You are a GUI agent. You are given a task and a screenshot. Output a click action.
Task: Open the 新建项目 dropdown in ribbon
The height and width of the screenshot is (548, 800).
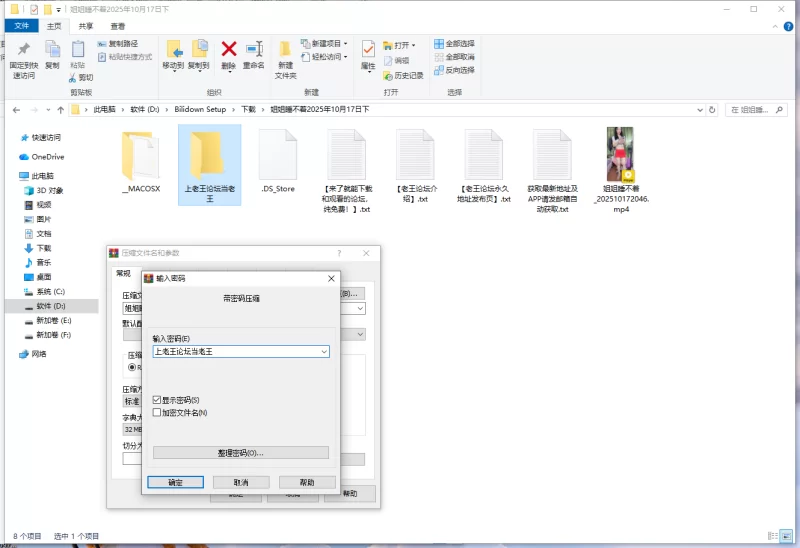326,44
